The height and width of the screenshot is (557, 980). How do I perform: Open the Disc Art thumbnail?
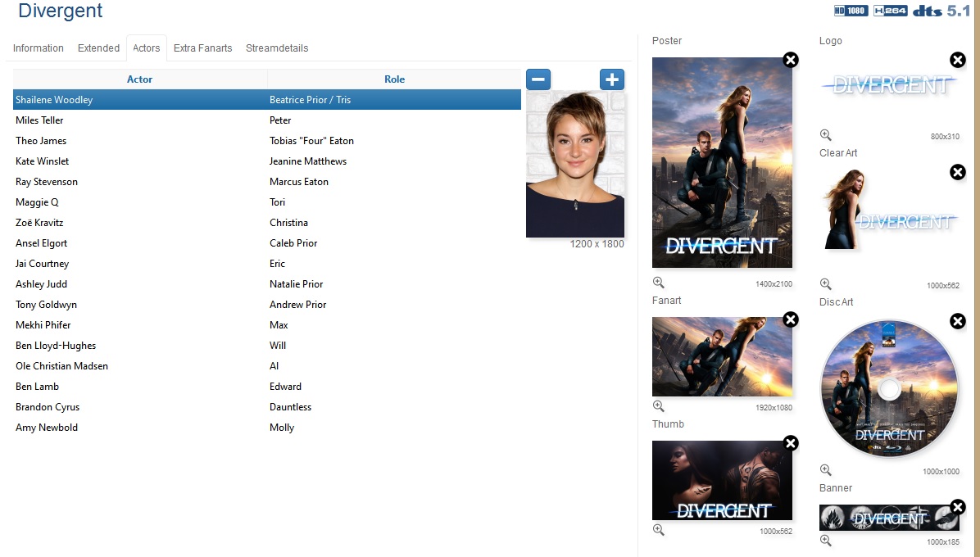(889, 388)
